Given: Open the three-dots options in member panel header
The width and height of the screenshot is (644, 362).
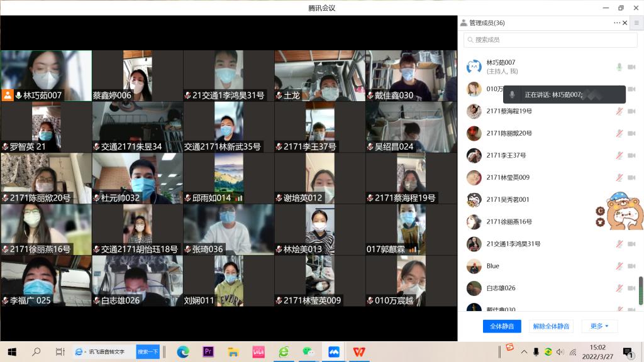Looking at the screenshot, I should 617,23.
